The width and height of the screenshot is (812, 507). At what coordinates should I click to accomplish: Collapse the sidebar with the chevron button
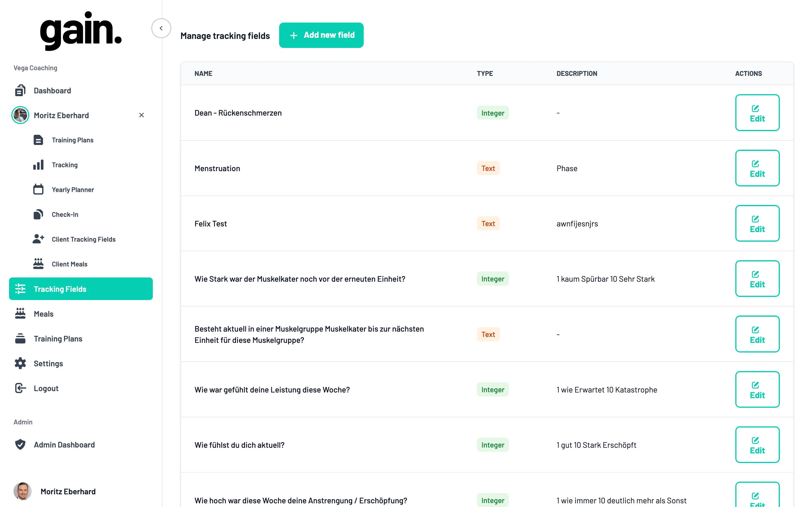pos(161,28)
